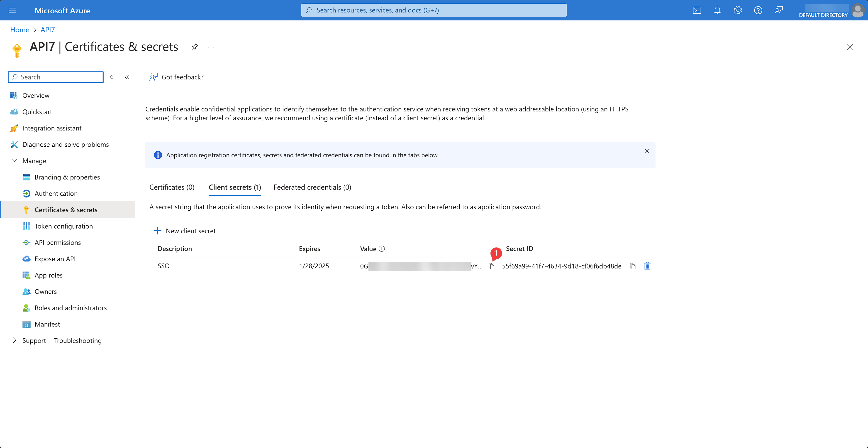This screenshot has height=448, width=868.
Task: Open the more options ellipsis beside title
Action: tap(211, 47)
